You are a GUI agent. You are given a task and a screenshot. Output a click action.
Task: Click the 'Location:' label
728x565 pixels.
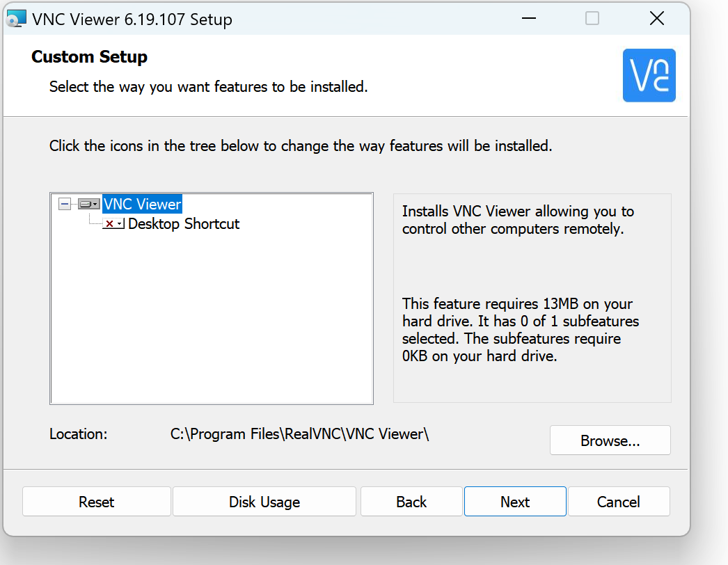pyautogui.click(x=78, y=434)
